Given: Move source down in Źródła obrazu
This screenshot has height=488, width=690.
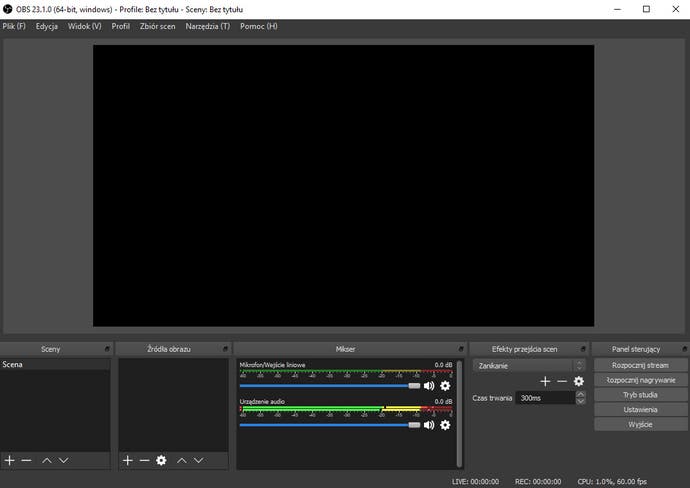Looking at the screenshot, I should coord(199,460).
